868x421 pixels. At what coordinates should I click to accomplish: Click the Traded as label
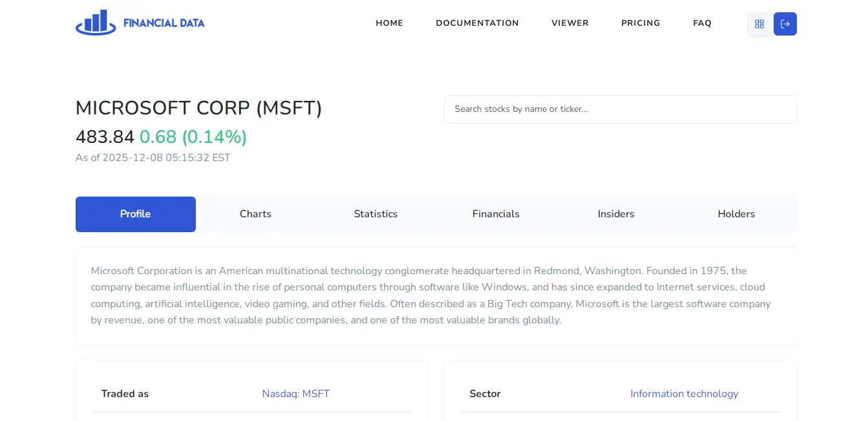(125, 394)
